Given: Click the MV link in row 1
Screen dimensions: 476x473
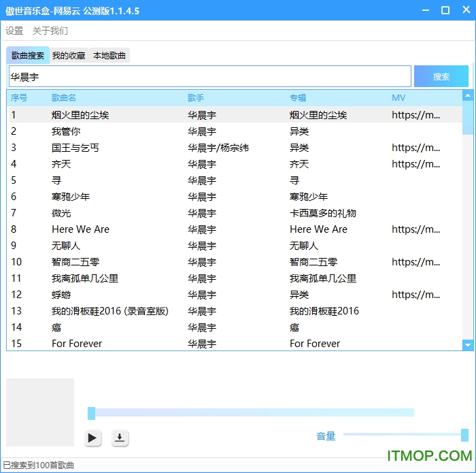Looking at the screenshot, I should click(x=416, y=115).
